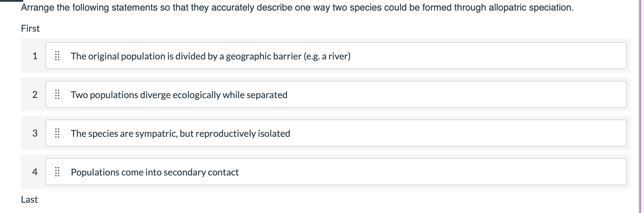644x213 pixels.
Task: Click the 'First' label above the list
Action: (x=30, y=28)
